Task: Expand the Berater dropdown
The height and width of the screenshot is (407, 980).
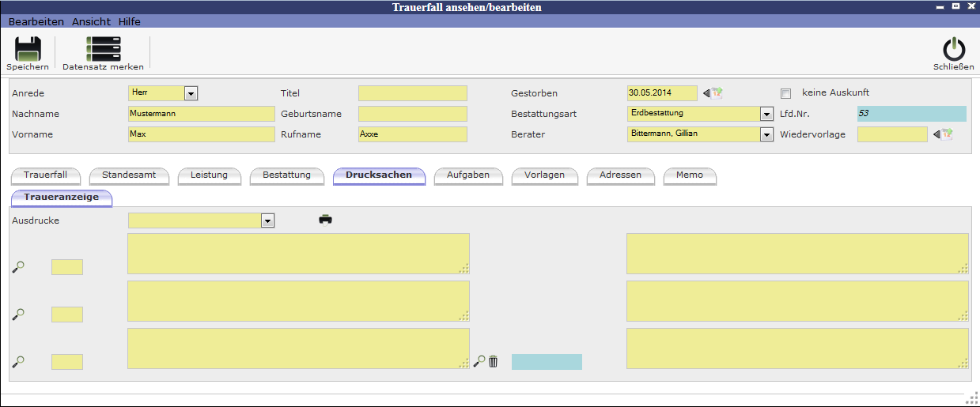Action: [x=766, y=134]
